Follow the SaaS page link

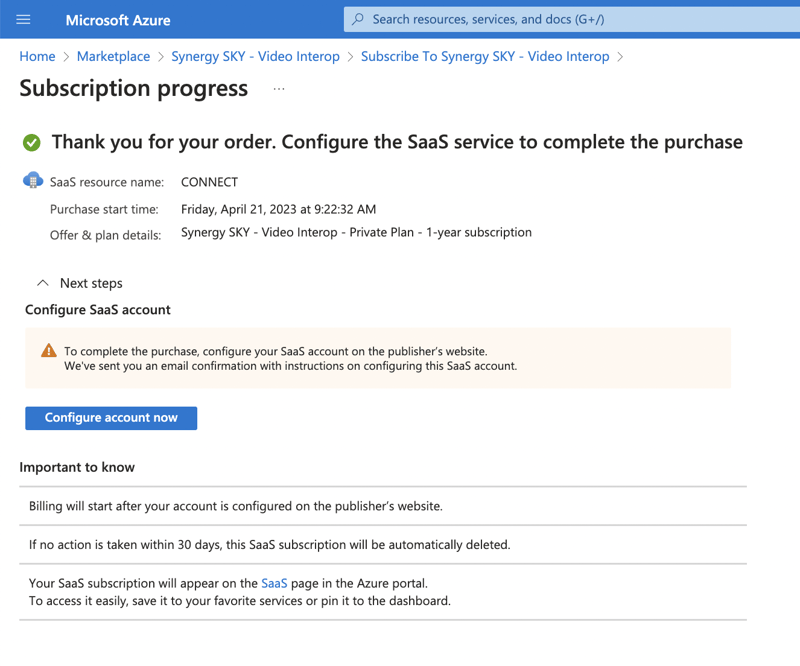click(x=274, y=583)
